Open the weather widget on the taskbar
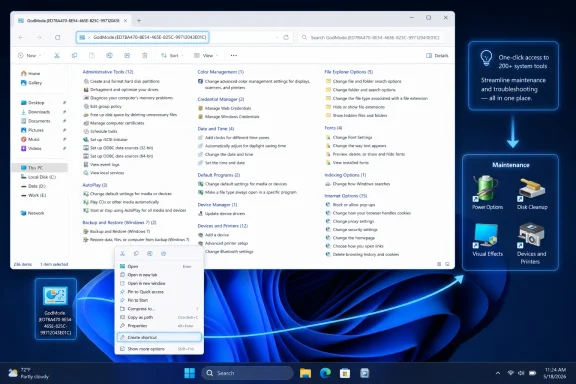Image resolution: width=576 pixels, height=384 pixels. (29, 373)
